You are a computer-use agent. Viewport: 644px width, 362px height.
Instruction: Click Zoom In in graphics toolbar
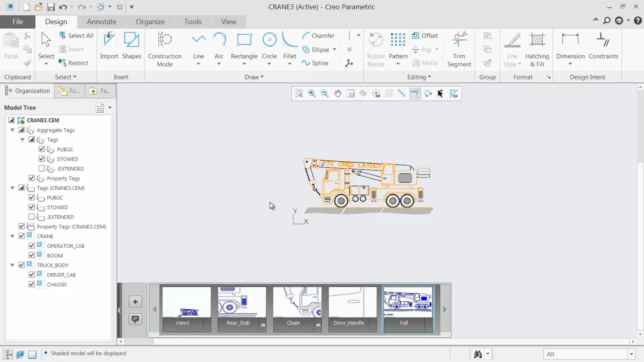[x=312, y=94]
